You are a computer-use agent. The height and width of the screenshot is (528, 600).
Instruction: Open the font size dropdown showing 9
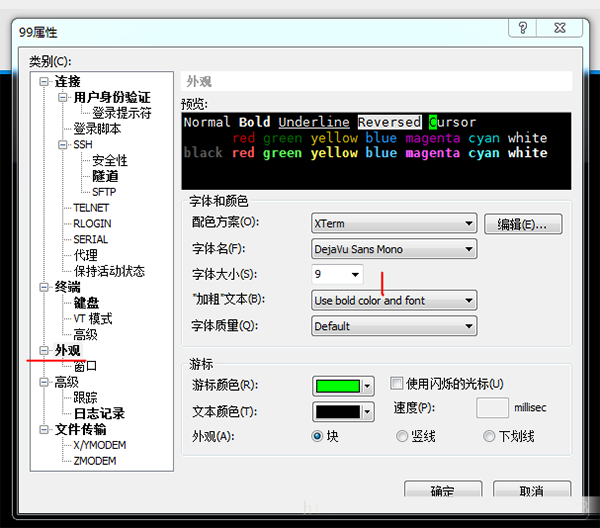(337, 274)
